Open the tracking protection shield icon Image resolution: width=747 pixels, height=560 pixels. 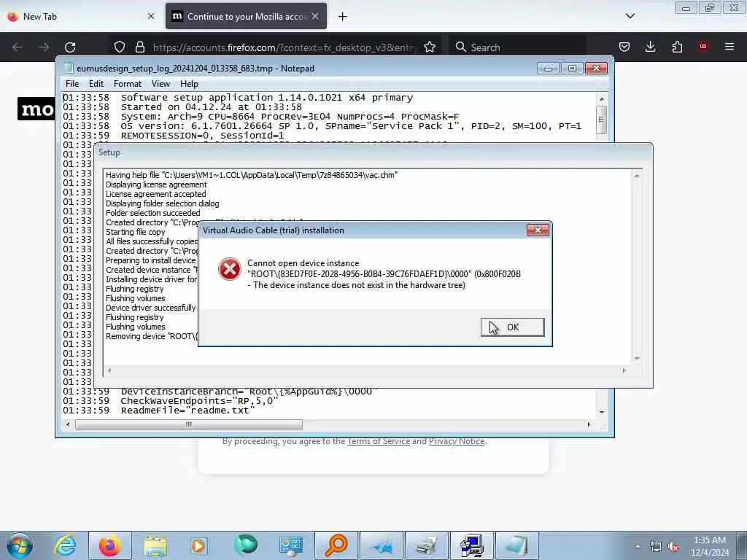coord(120,47)
